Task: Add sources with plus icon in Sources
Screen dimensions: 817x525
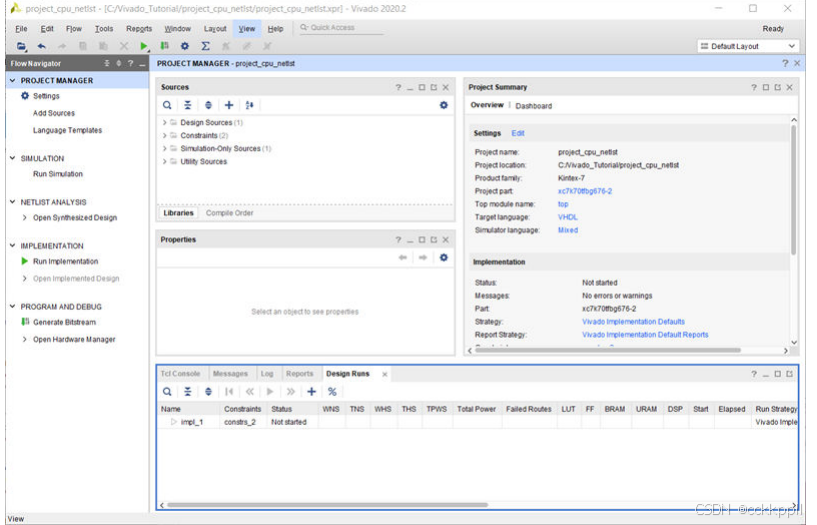Action: click(229, 105)
